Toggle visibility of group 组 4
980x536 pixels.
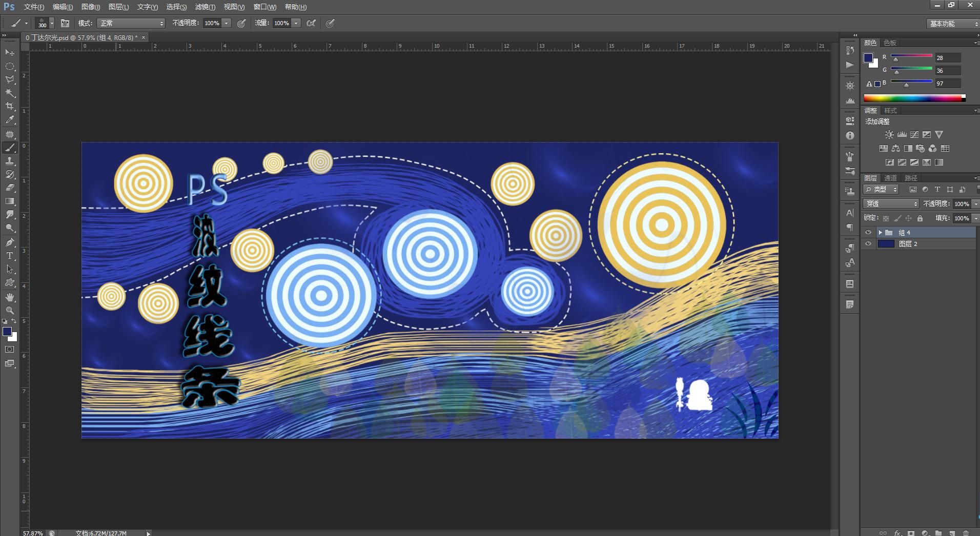pyautogui.click(x=868, y=232)
